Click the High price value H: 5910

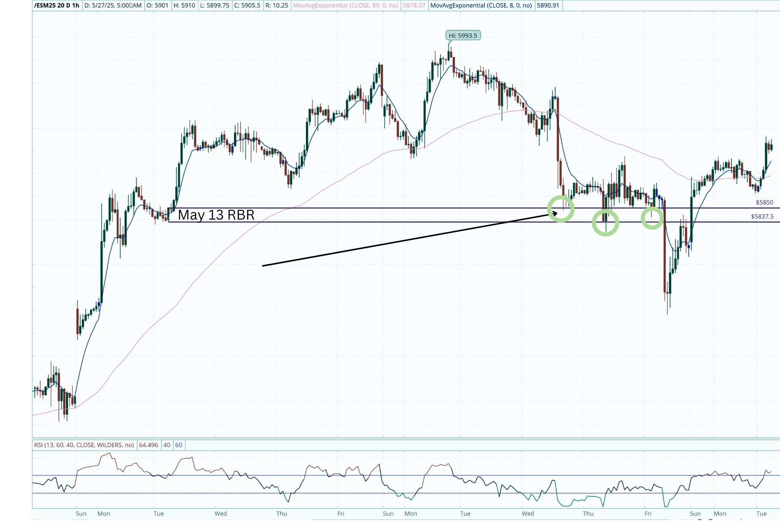tap(184, 5)
